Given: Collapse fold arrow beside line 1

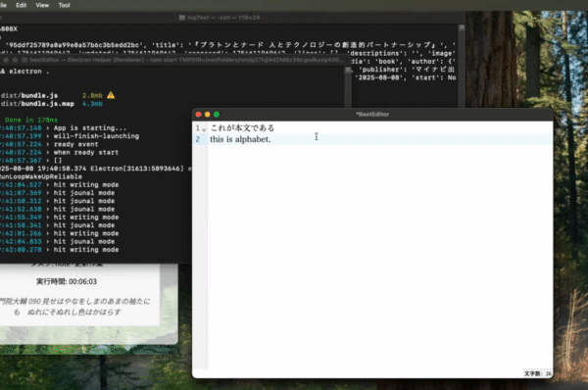Looking at the screenshot, I should tap(204, 129).
